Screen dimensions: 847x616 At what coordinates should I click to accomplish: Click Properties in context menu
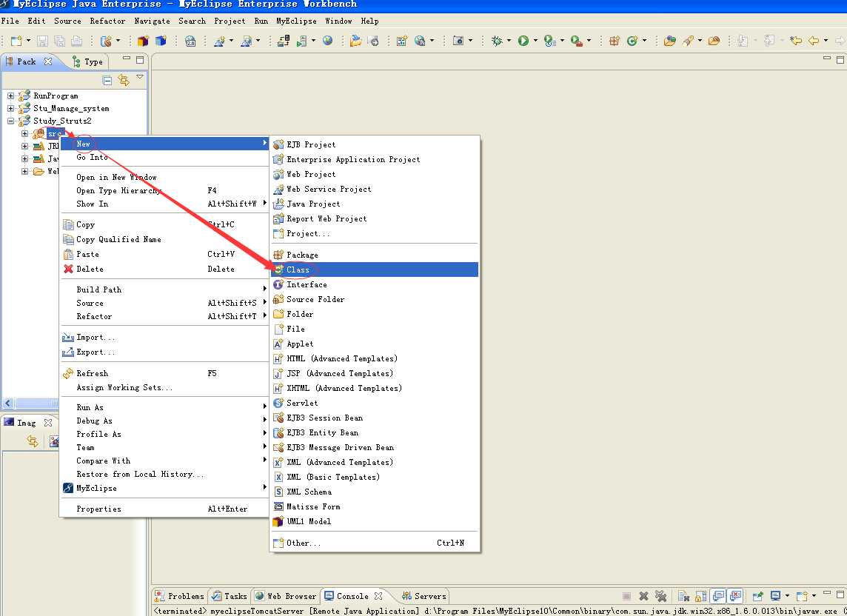[164, 509]
